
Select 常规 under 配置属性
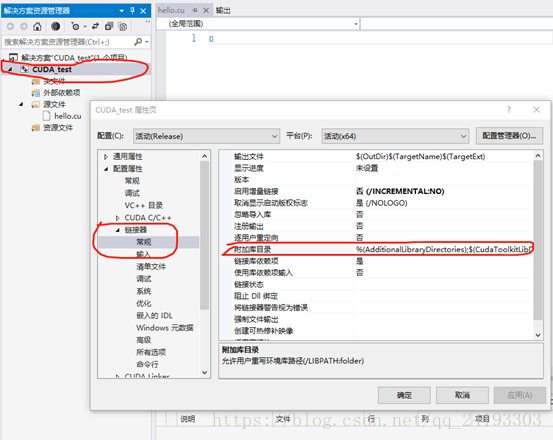[132, 181]
